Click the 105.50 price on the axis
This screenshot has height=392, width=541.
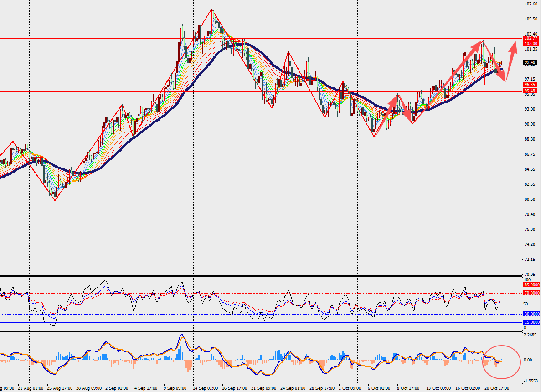point(531,19)
